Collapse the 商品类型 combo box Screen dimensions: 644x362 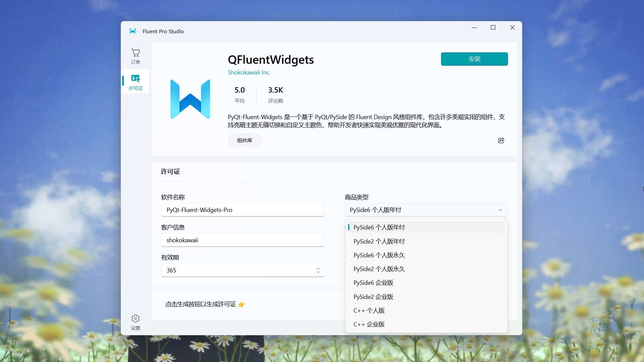tap(426, 210)
